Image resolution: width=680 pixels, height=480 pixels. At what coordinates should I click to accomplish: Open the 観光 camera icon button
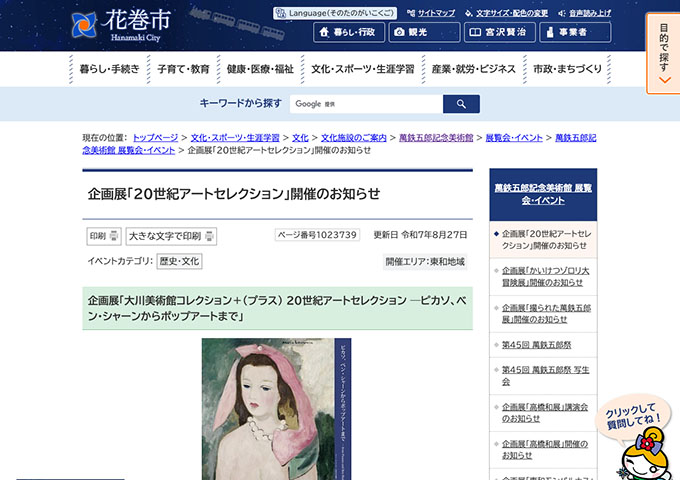tap(423, 32)
